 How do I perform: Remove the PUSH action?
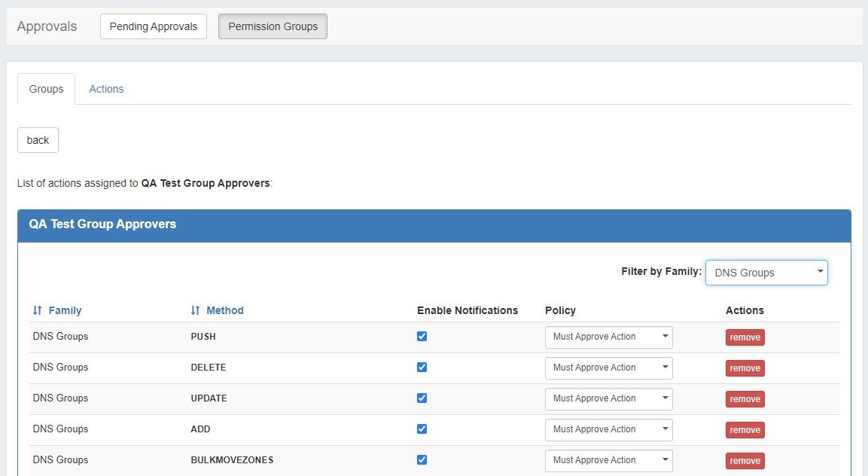[745, 337]
